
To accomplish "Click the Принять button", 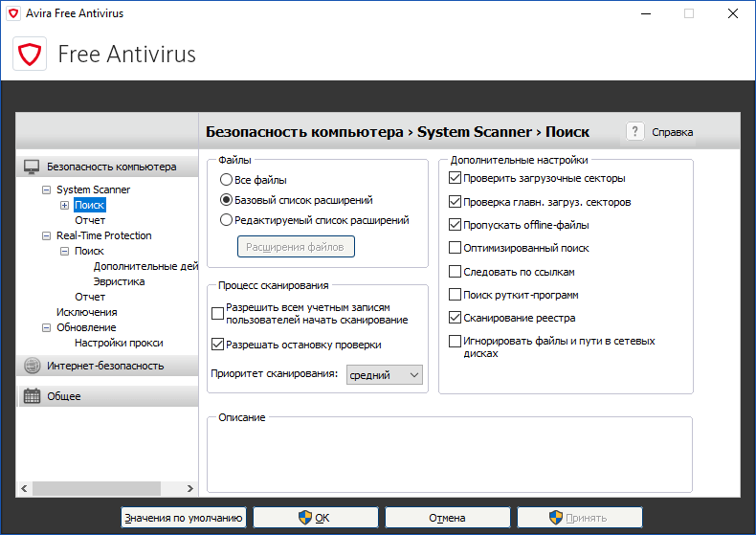I will [x=580, y=518].
